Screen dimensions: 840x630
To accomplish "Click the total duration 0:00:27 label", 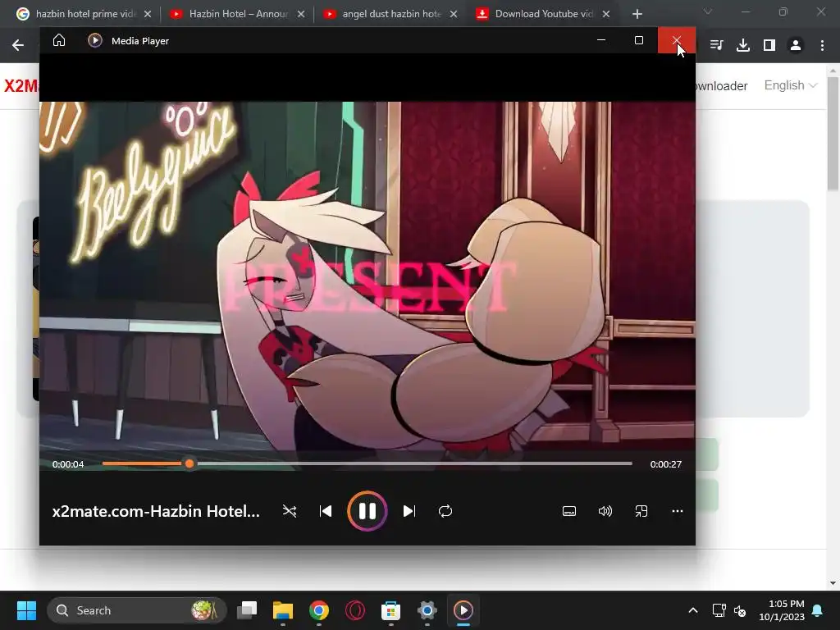I will click(x=666, y=464).
